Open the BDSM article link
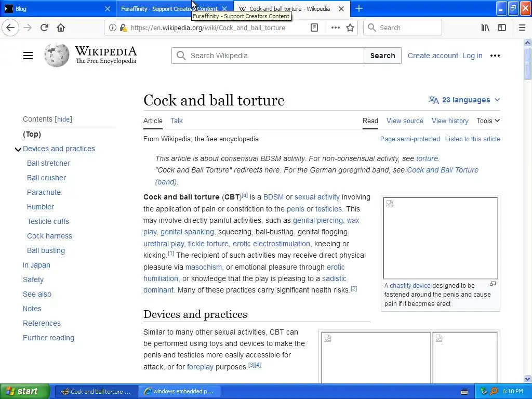This screenshot has width=532, height=399. [273, 197]
